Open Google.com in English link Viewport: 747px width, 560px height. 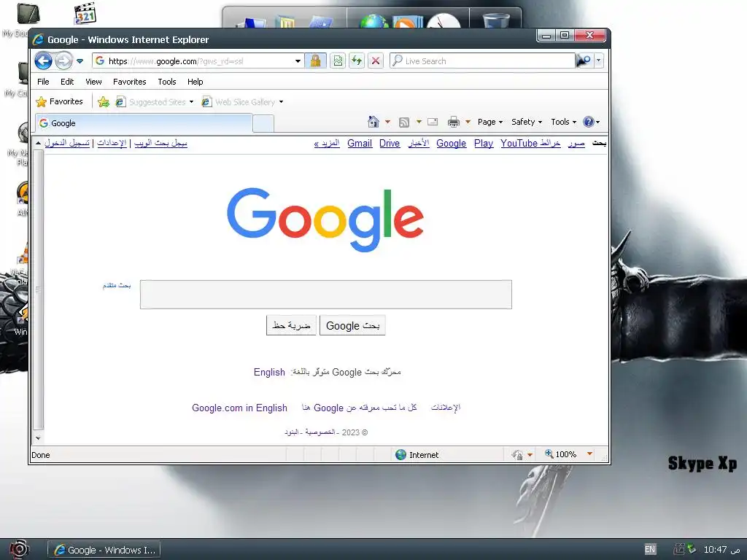point(239,408)
